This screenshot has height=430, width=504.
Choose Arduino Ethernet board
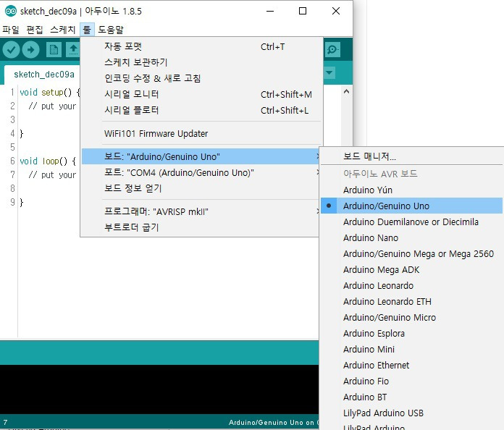(411, 365)
